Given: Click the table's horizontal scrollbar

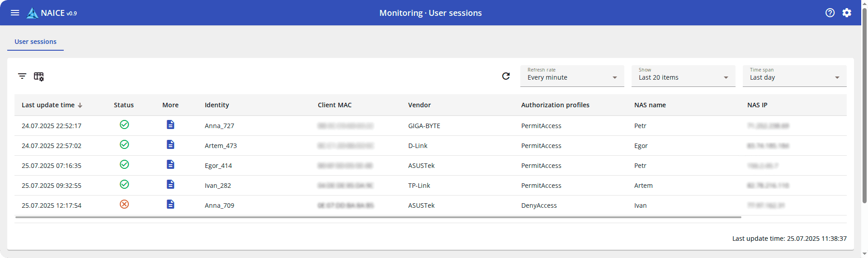Looking at the screenshot, I should click(x=378, y=217).
